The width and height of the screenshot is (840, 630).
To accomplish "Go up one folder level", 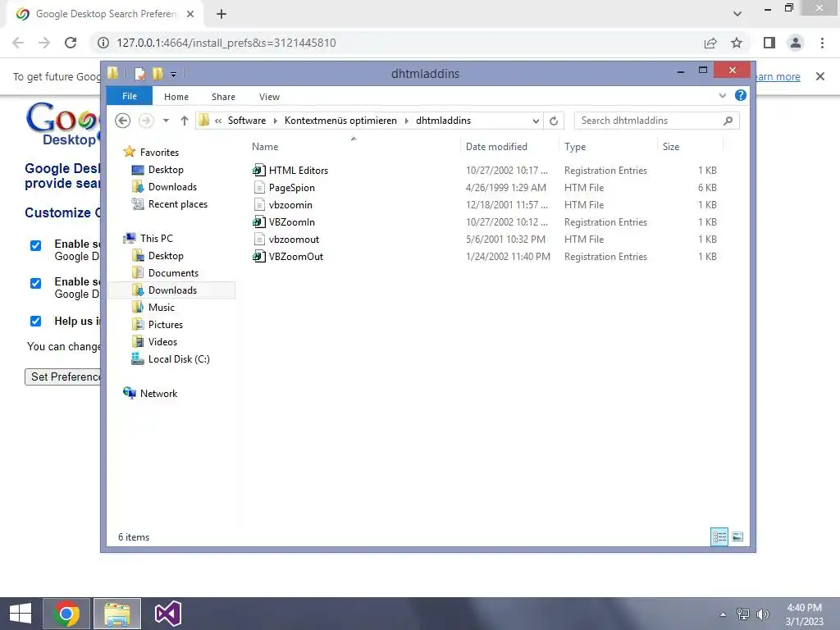I will tap(185, 121).
